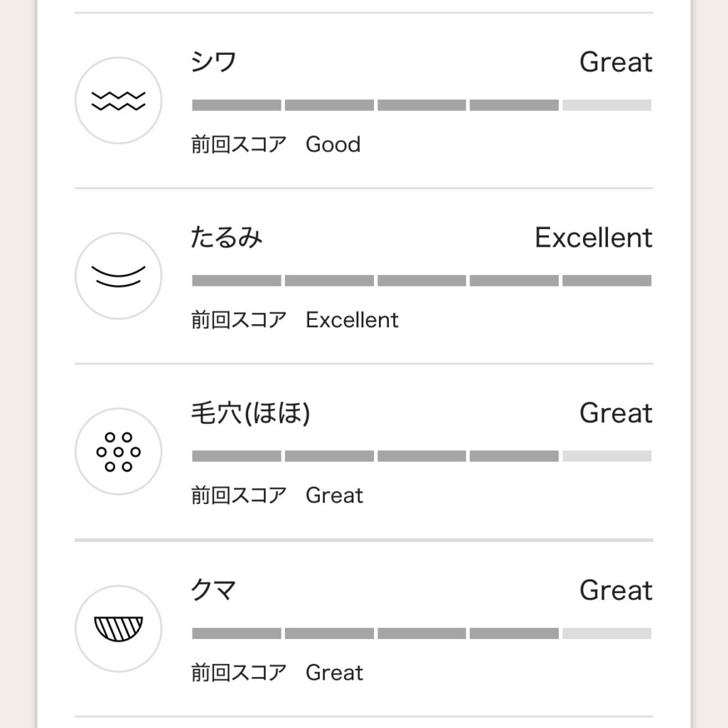
Task: Tap the 毛穴(ほほ) score progress bar
Action: pyautogui.click(x=422, y=456)
